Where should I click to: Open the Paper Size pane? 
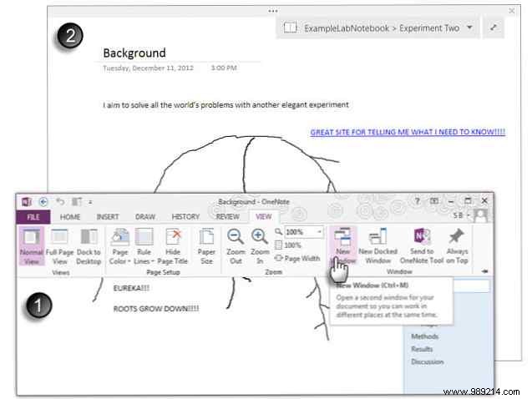tap(206, 246)
